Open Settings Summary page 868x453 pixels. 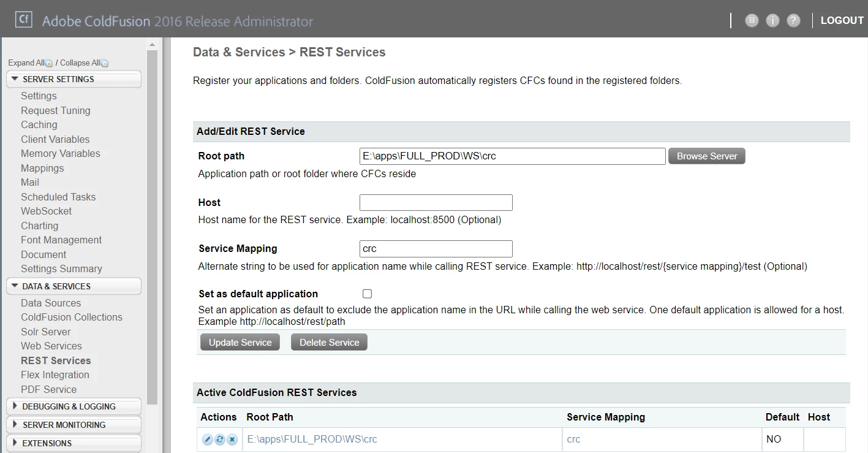coord(61,268)
